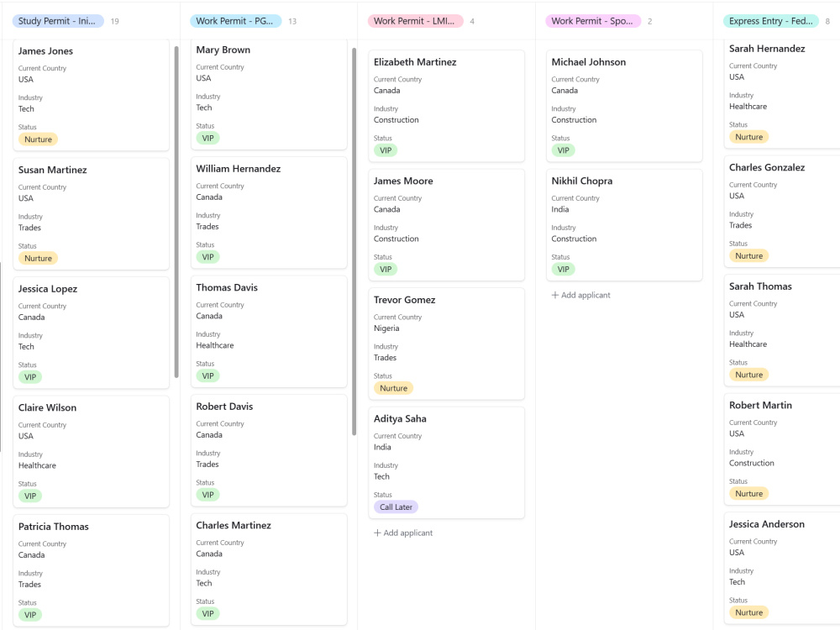Click VIP status tag on Thomas Davis
Screen dimensions: 840x630
(207, 376)
